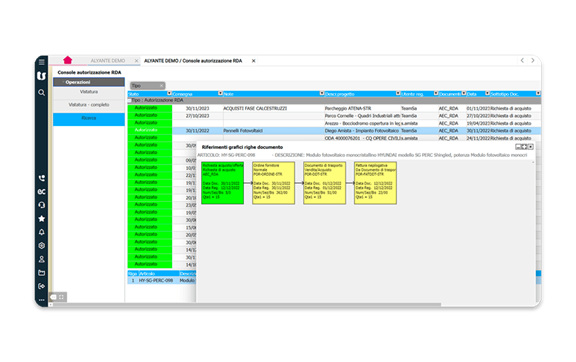The width and height of the screenshot is (576, 362).
Task: Switch to the ALYANTE DEMO tab
Action: coord(108,61)
